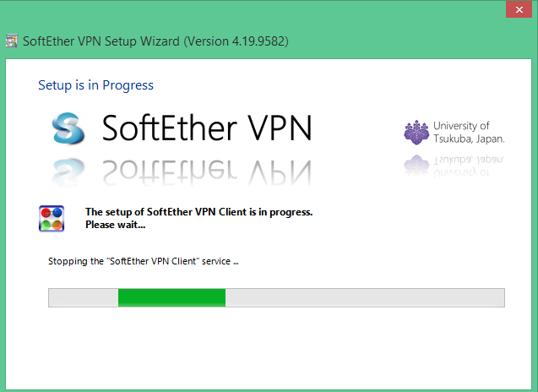Click the mirrored SoftEther VPN reflection text
This screenshot has width=538, height=392.
coord(207,172)
